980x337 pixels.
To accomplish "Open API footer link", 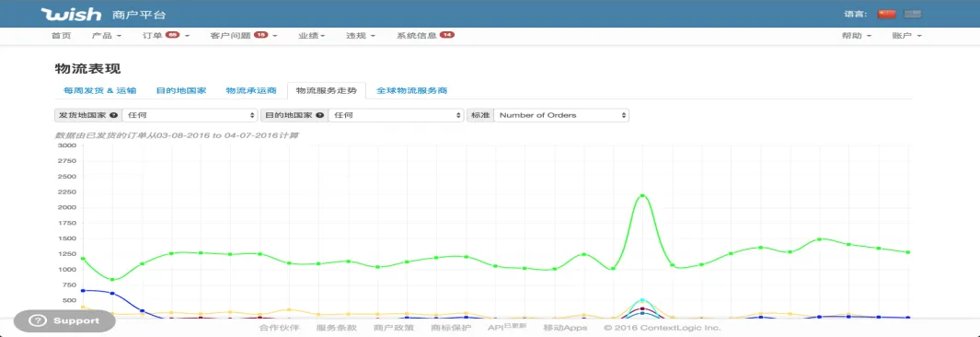I will [x=507, y=327].
